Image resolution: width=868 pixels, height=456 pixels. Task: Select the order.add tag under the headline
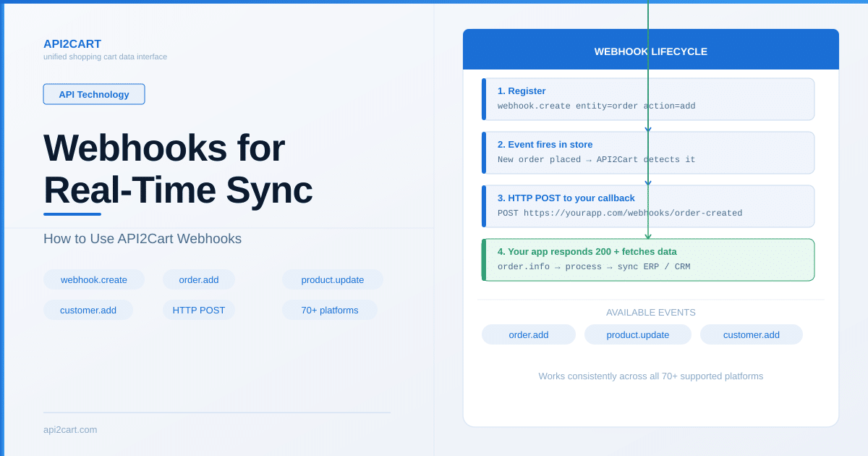(199, 279)
